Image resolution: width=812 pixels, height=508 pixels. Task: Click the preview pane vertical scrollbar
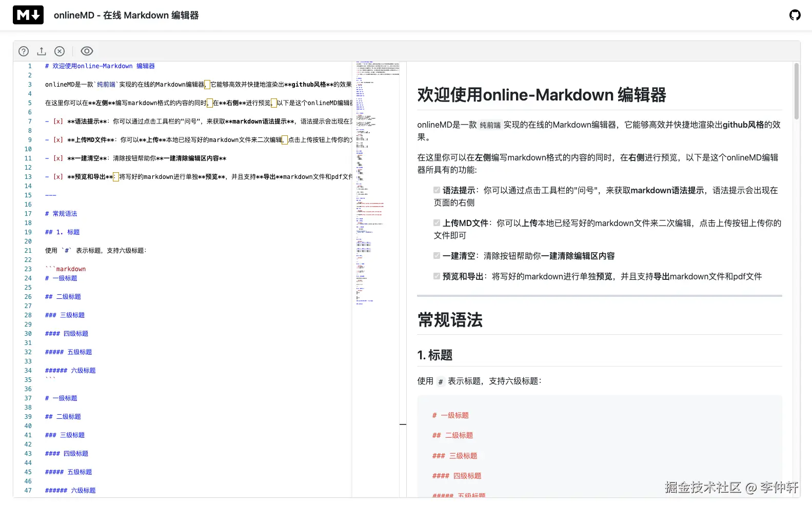796,91
